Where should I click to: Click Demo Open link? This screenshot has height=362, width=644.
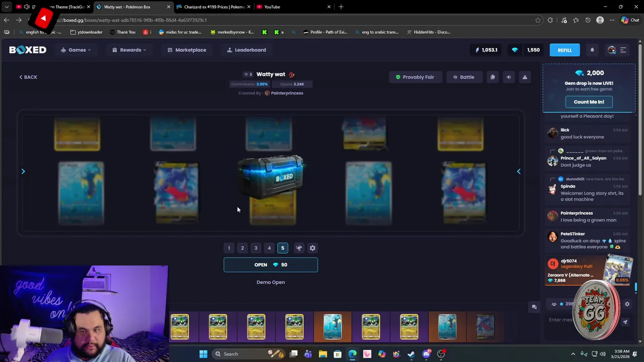point(271,282)
